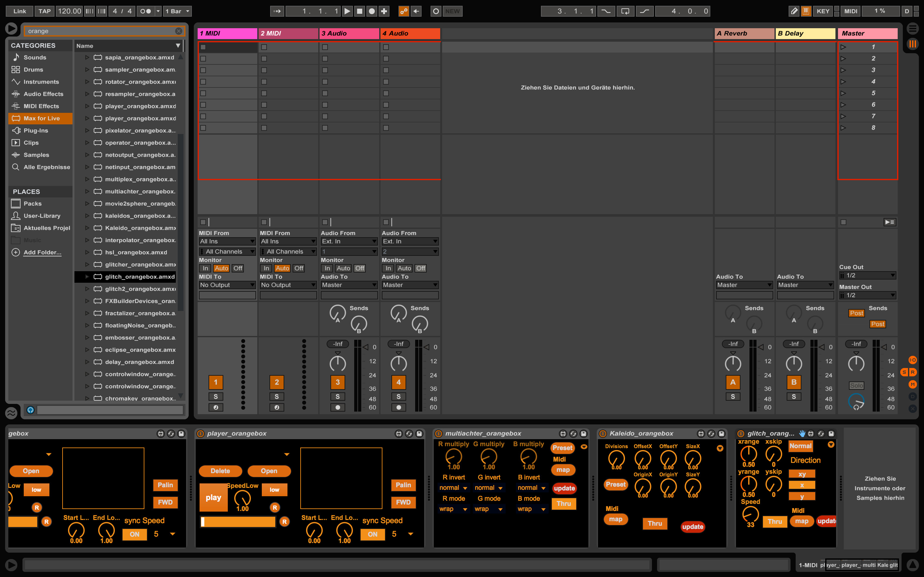Expand the glitch_orangebox.amxd browser item

point(87,277)
